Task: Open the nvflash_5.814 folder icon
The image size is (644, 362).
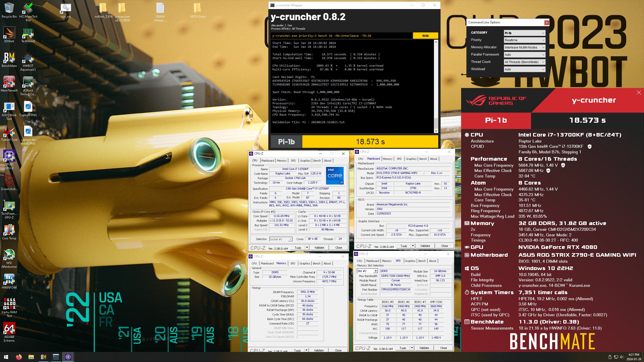Action: pos(103,11)
